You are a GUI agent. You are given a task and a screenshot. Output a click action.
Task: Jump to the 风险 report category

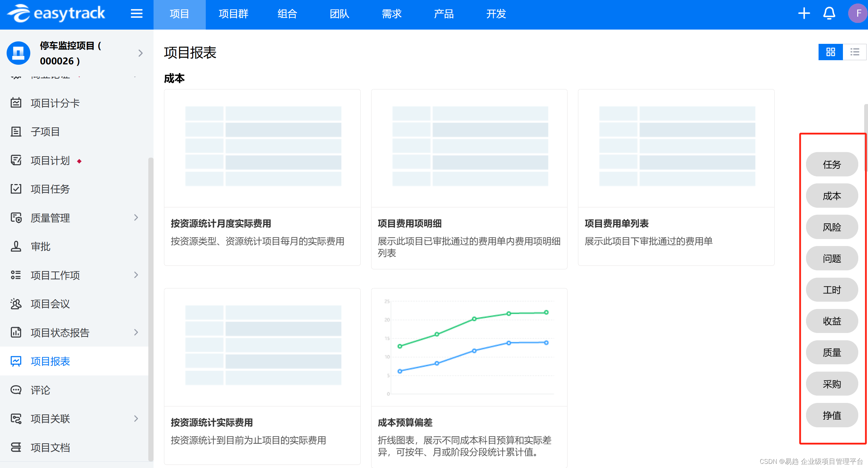(831, 227)
